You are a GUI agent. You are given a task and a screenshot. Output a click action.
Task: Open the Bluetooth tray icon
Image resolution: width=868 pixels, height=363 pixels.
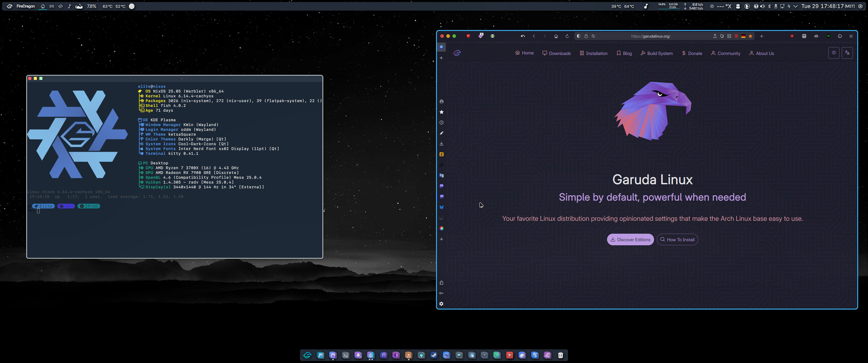[769, 6]
